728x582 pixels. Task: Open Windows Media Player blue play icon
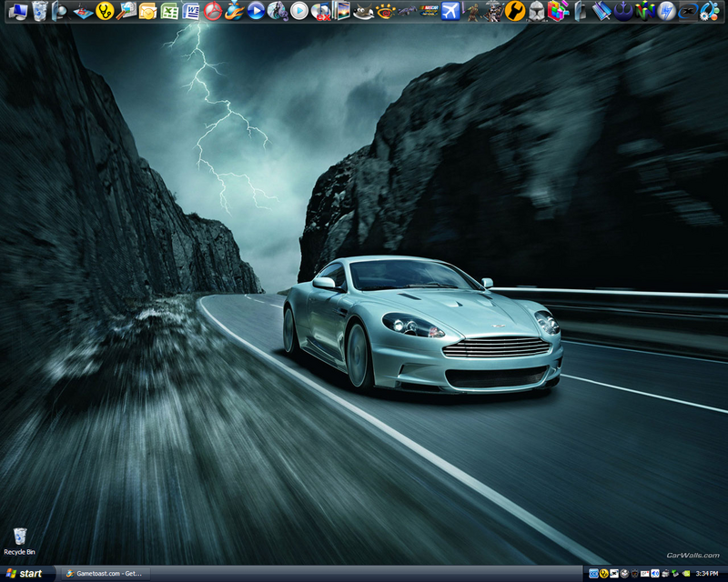[x=256, y=11]
